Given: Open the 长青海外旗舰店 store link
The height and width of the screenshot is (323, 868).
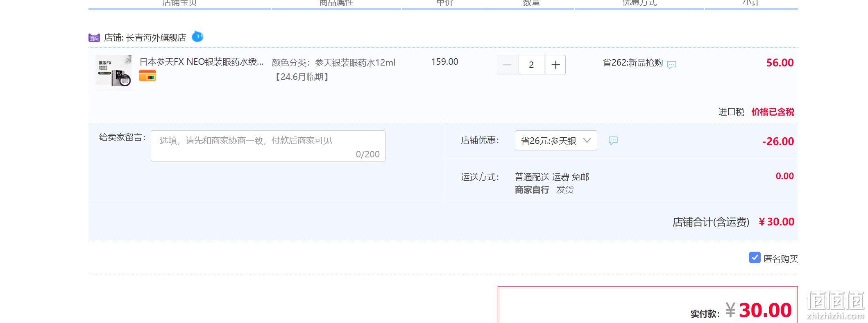Looking at the screenshot, I should [156, 38].
